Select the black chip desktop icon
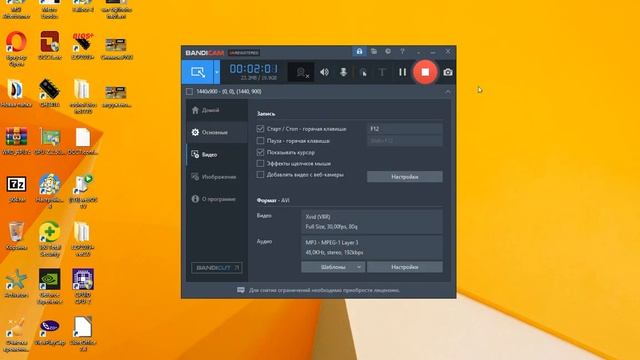 coord(50,93)
